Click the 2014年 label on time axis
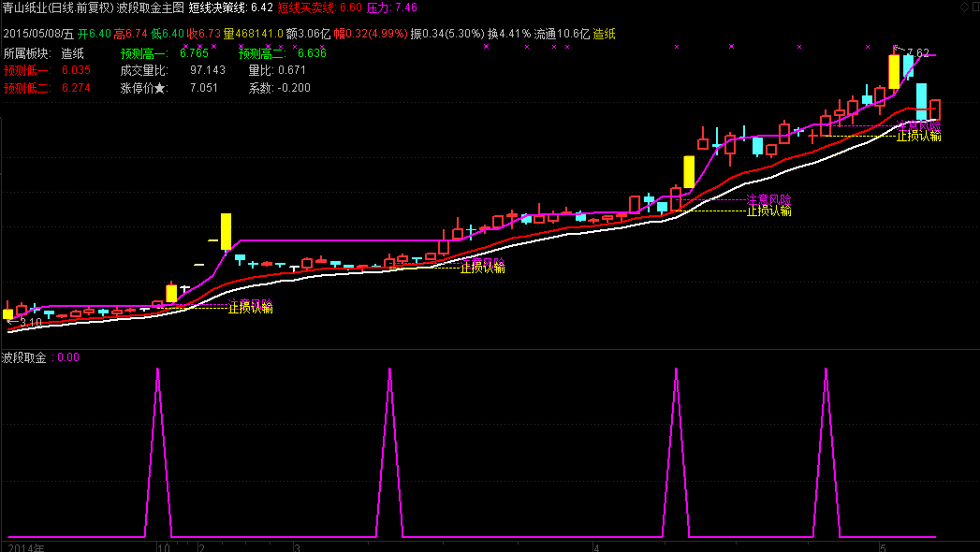This screenshot has width=980, height=552. pos(23,545)
